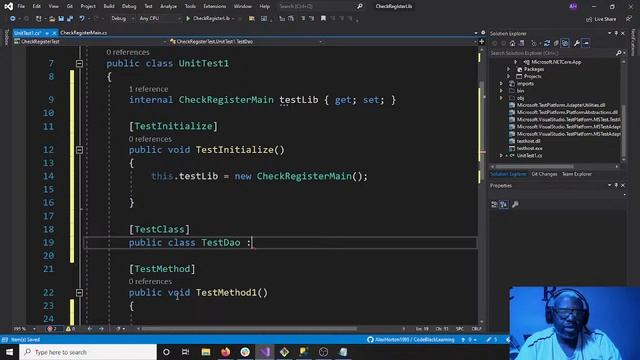The height and width of the screenshot is (360, 640).
Task: Click GitHub repository indicator in status bar
Action: (x=411, y=340)
